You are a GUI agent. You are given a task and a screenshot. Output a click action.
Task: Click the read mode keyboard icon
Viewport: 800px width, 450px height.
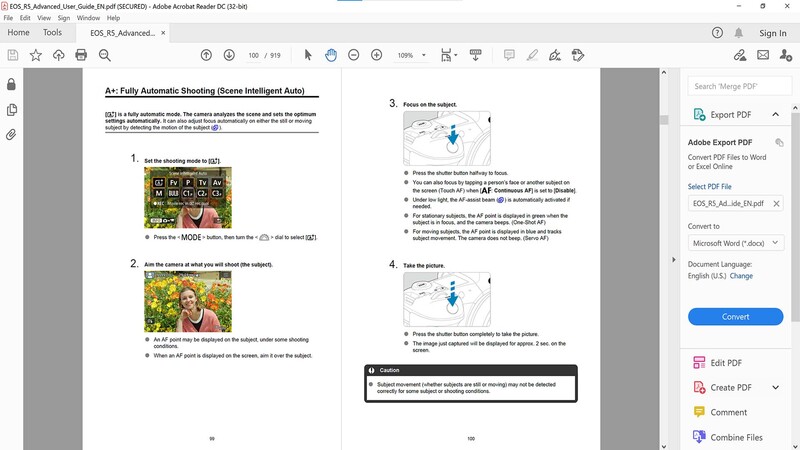[476, 55]
